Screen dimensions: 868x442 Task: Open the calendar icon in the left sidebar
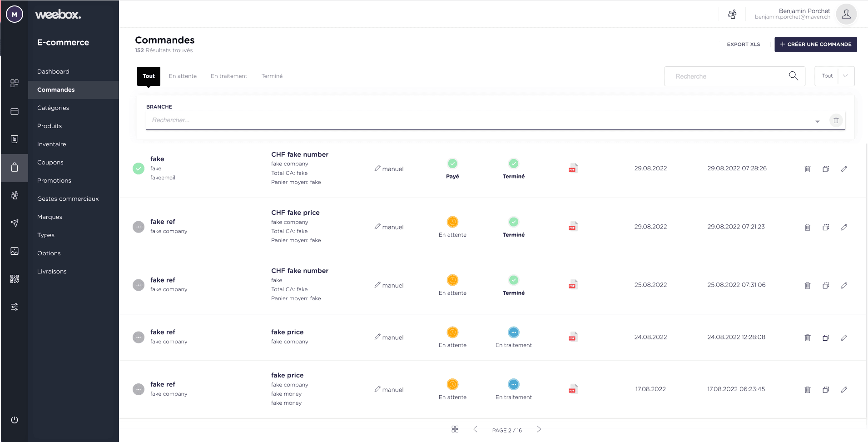15,111
